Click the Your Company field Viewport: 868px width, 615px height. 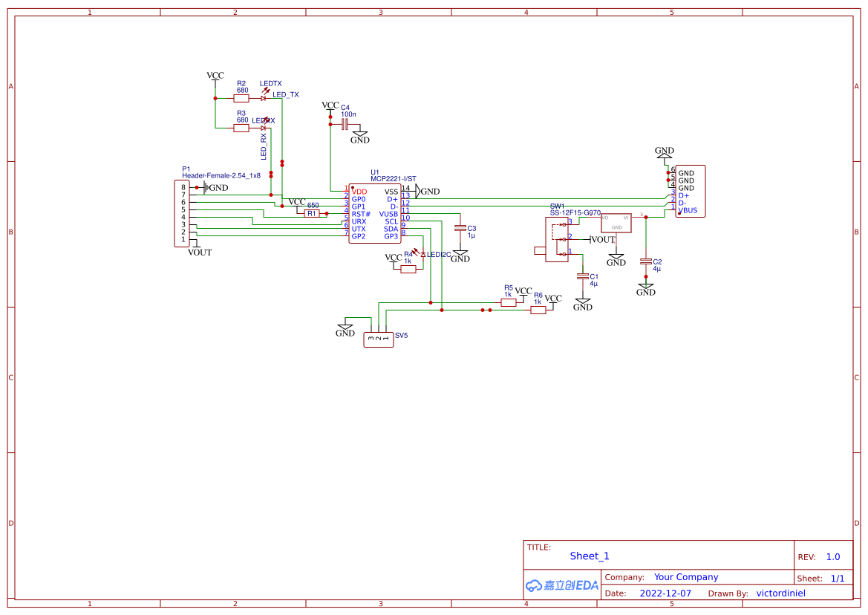click(686, 577)
